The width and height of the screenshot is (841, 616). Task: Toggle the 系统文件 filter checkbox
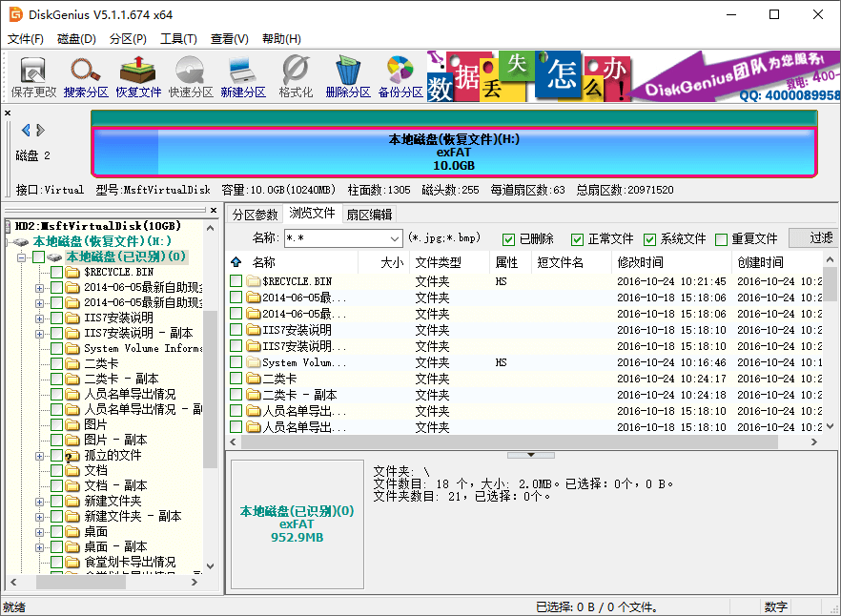coord(649,239)
